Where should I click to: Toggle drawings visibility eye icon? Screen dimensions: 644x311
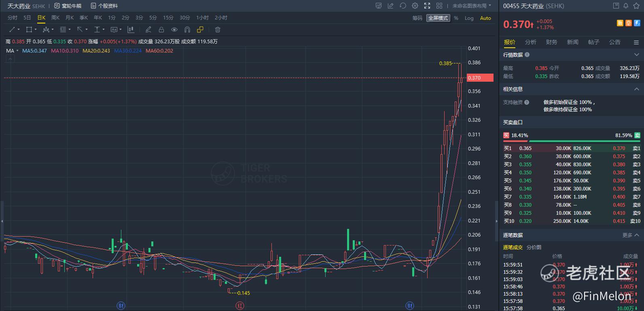click(x=174, y=30)
